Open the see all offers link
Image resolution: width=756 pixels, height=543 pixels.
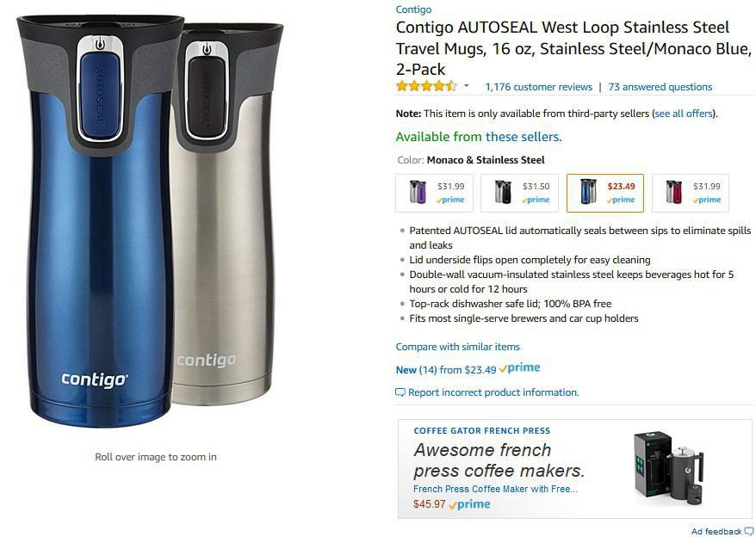684,114
